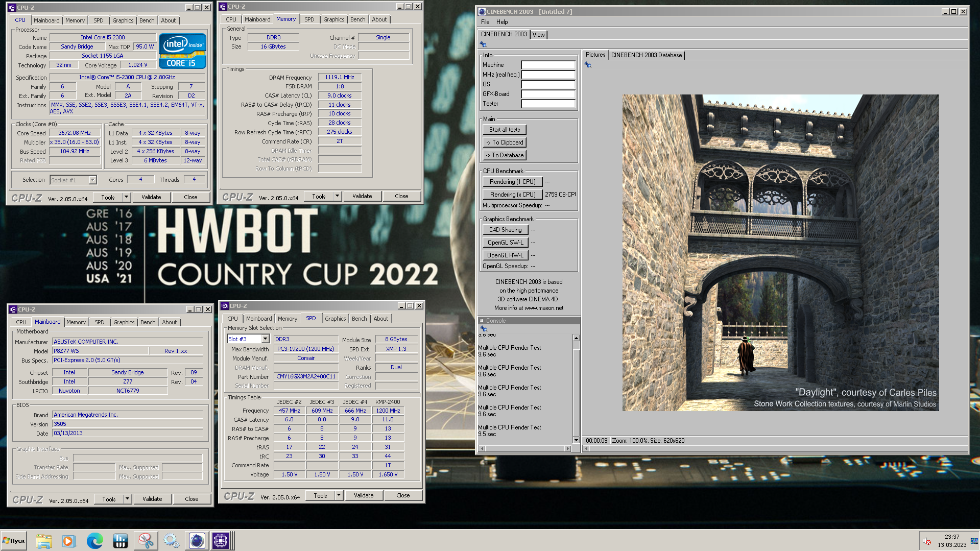Open the About tab in the CPU-Z SPD window

click(x=380, y=319)
